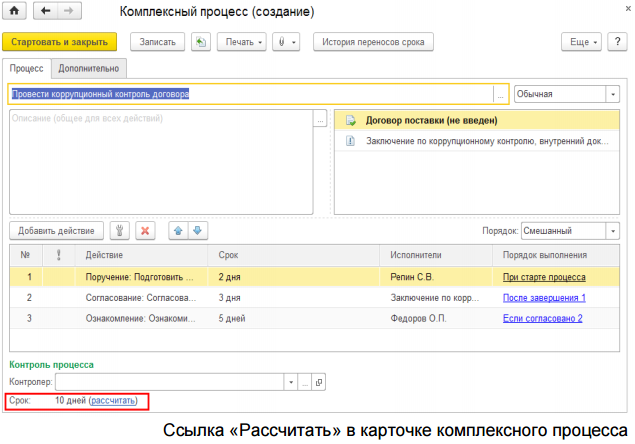The width and height of the screenshot is (635, 444).
Task: Expand the Контролер dropdown arrow
Action: tap(291, 382)
